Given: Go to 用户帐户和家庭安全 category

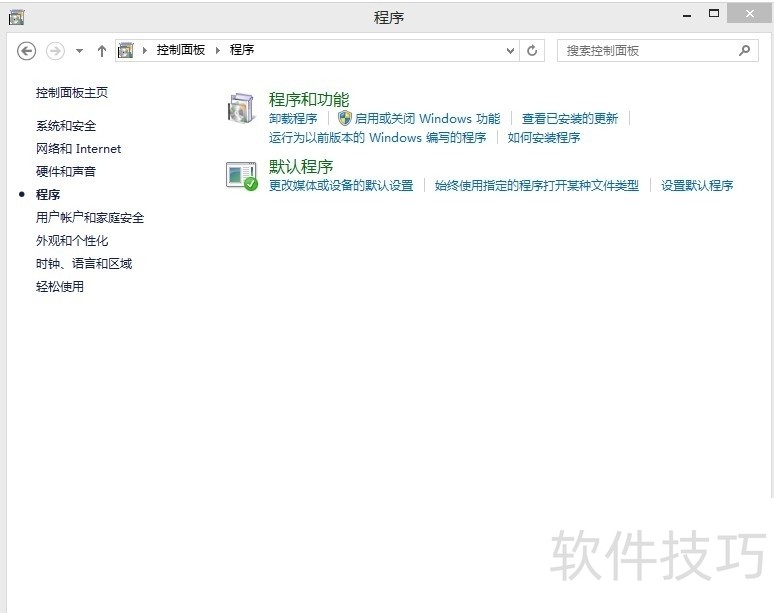Looking at the screenshot, I should click(x=90, y=217).
